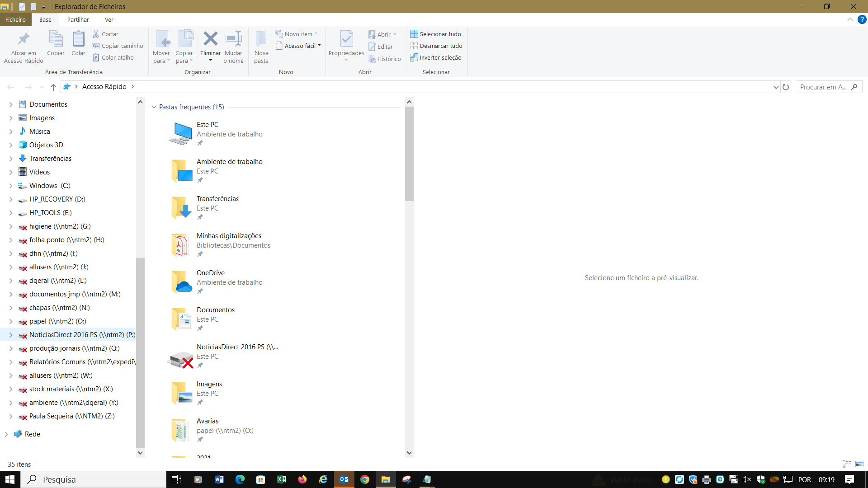Click the Inverter seleção icon

[414, 57]
